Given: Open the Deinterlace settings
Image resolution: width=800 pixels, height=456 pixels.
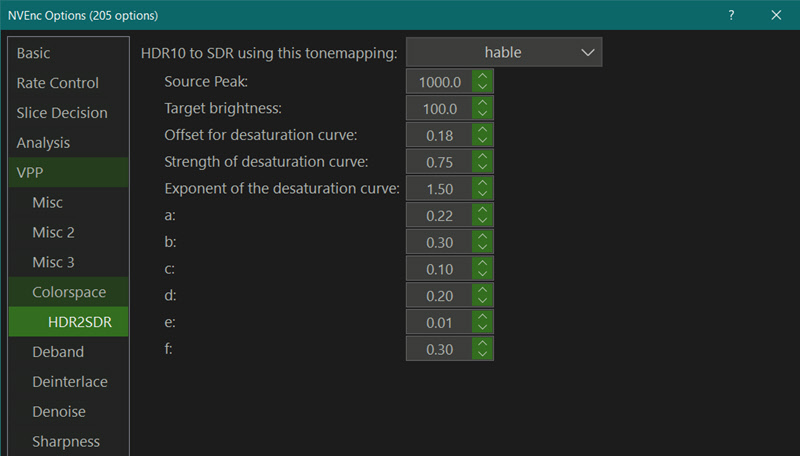Looking at the screenshot, I should pos(68,382).
